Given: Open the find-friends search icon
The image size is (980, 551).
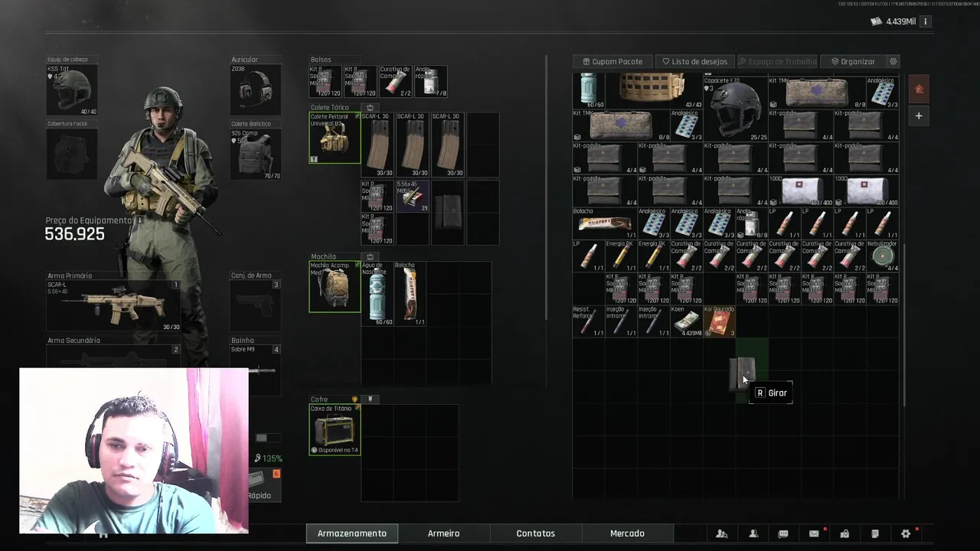Looking at the screenshot, I should [721, 533].
